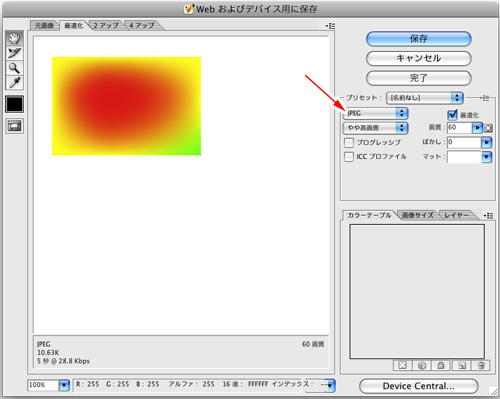Screen dimensions: 500x399
Task: Click the lock color icon under color table
Action: coord(441,365)
